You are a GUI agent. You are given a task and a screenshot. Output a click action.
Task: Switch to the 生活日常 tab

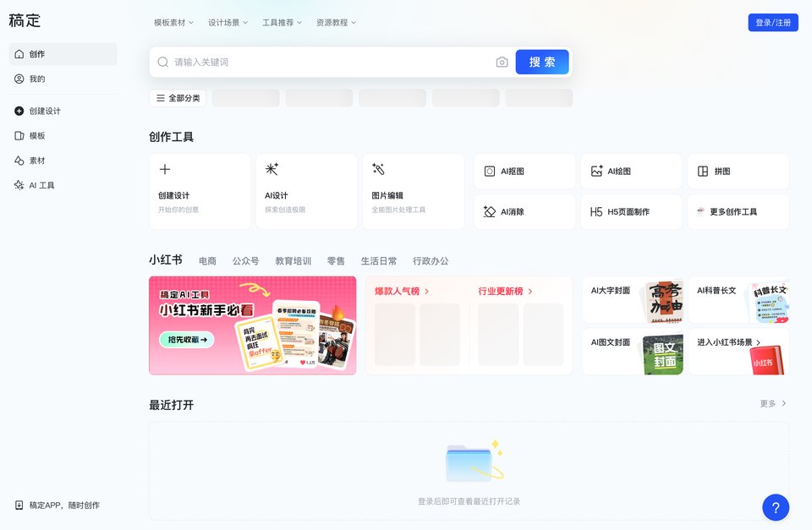click(379, 261)
